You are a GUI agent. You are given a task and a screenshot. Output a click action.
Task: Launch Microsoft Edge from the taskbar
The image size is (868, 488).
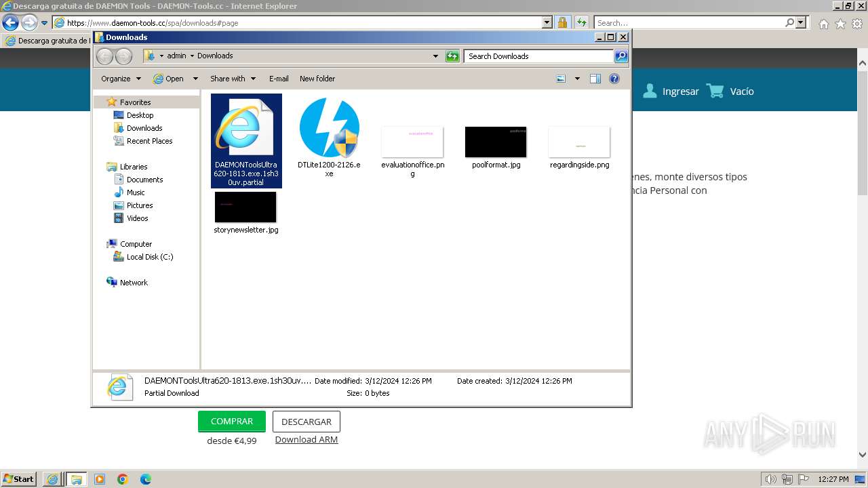(x=146, y=479)
